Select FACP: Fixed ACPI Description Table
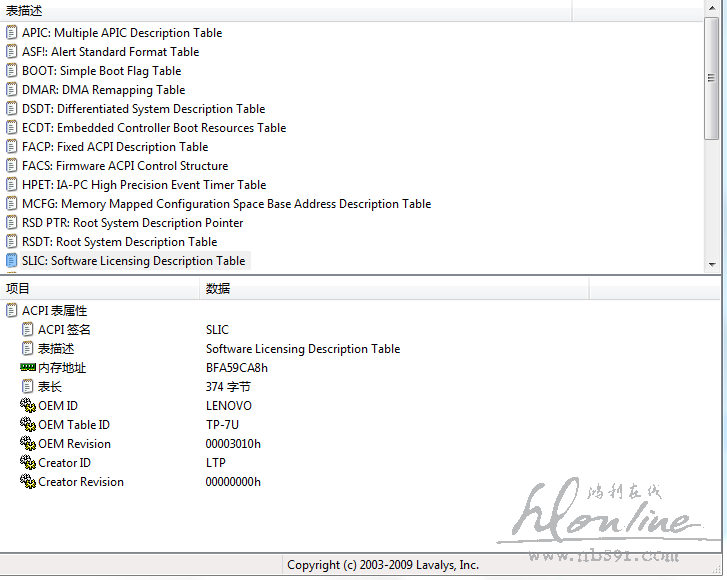The width and height of the screenshot is (727, 580). click(115, 147)
